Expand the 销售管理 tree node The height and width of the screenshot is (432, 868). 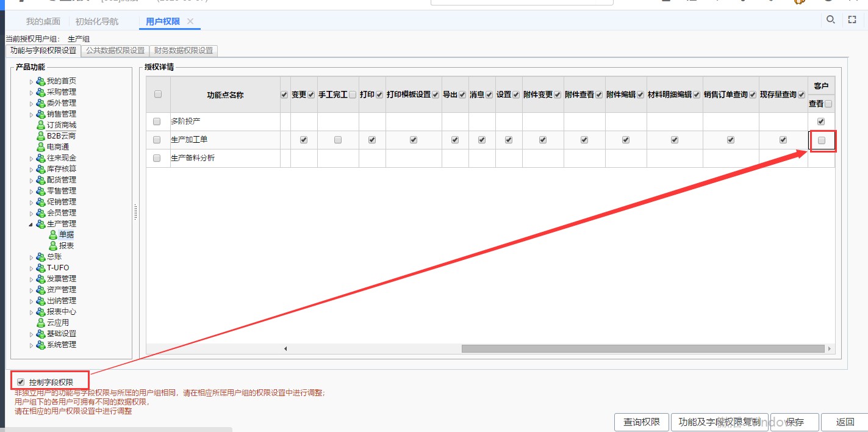[32, 114]
